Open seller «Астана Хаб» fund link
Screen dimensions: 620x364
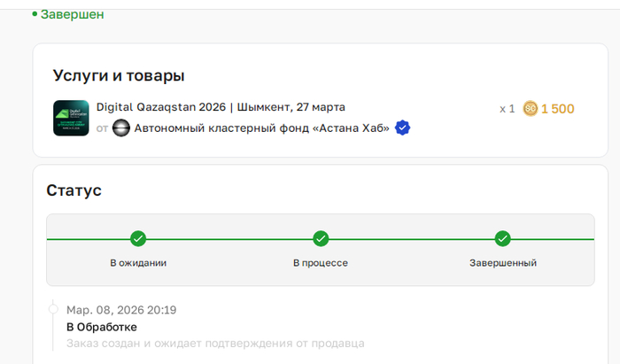coord(261,128)
